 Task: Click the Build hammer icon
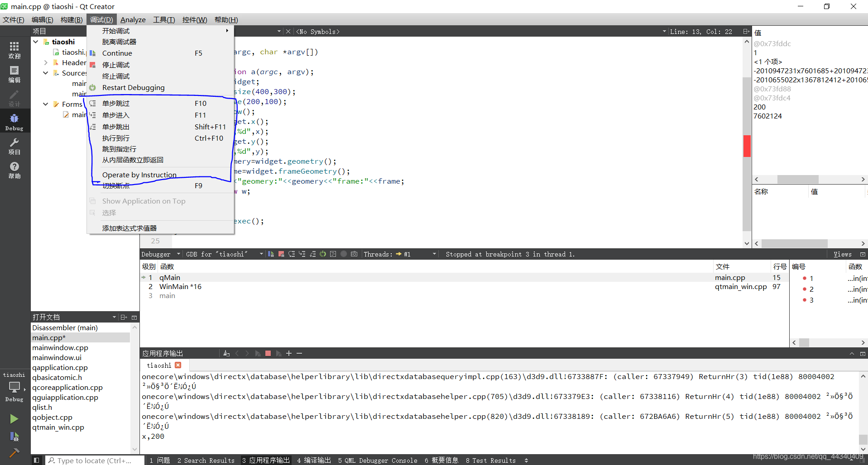point(14,453)
